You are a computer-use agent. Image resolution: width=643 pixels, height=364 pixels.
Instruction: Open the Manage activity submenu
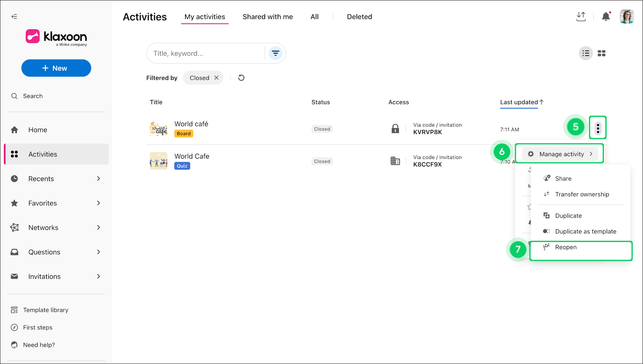[560, 154]
